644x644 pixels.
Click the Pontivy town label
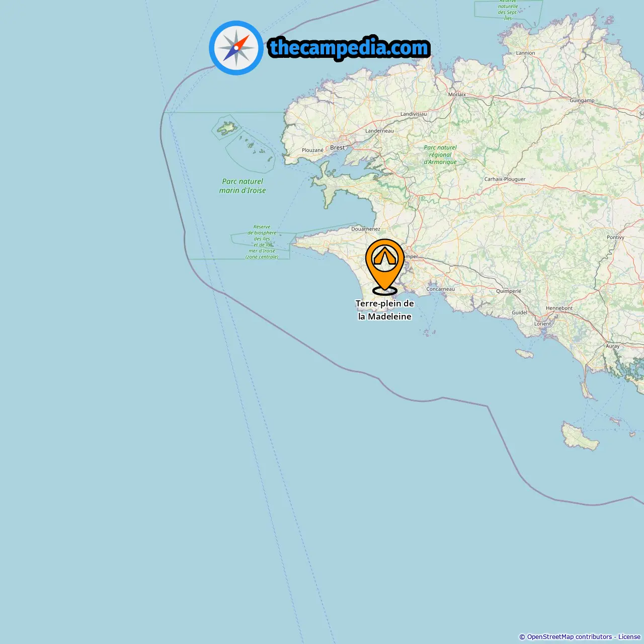[615, 237]
